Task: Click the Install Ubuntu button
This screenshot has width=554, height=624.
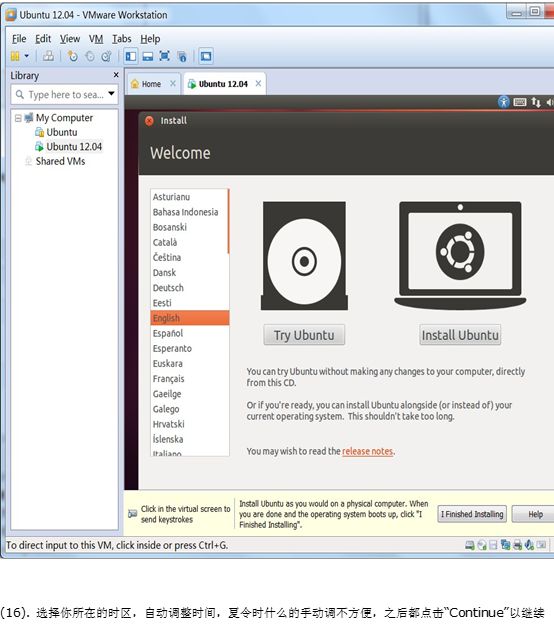Action: coord(460,335)
